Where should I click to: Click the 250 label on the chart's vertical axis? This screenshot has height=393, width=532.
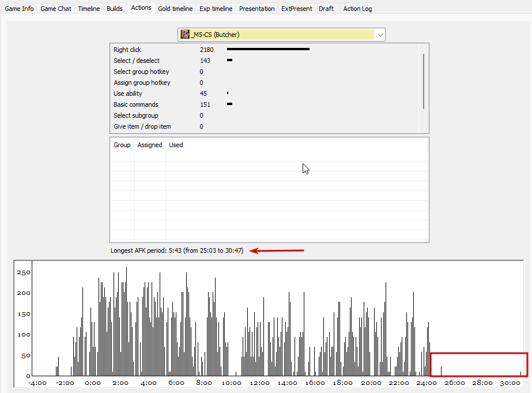point(24,272)
